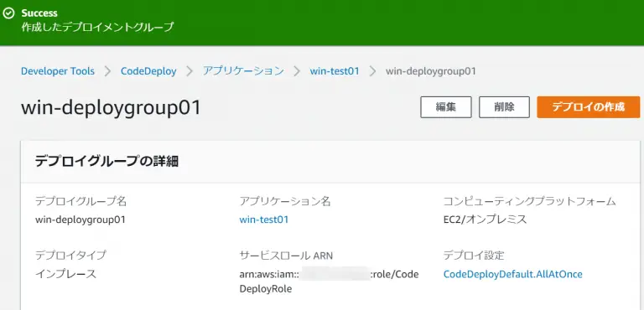Click the Success checkmark icon in banner
The image size is (644, 310).
[x=8, y=13]
